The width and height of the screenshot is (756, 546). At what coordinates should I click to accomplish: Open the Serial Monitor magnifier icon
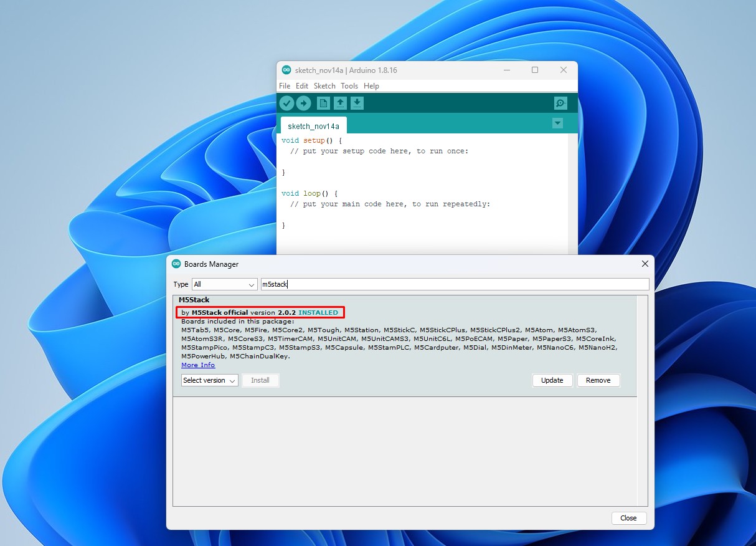[x=560, y=103]
